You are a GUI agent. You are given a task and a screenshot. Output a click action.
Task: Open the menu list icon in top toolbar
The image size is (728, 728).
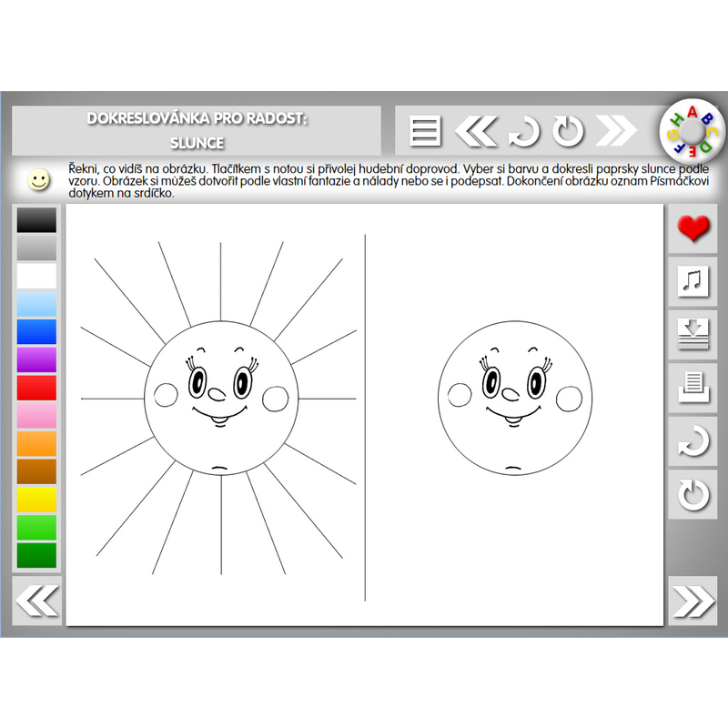[425, 131]
